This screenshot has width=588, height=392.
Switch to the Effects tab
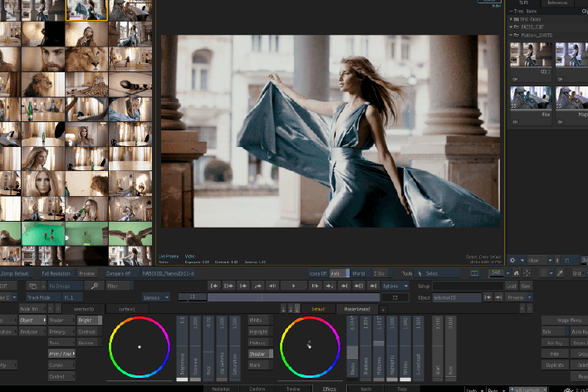pyautogui.click(x=329, y=389)
